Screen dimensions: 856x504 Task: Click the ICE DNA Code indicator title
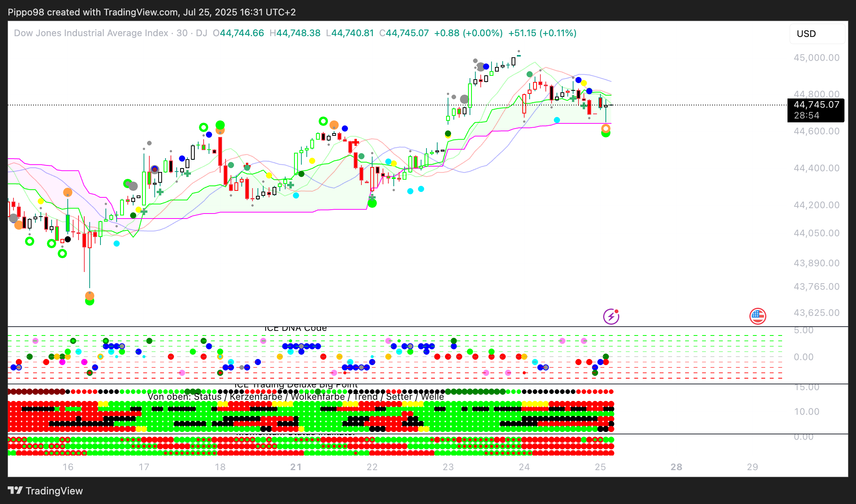296,329
